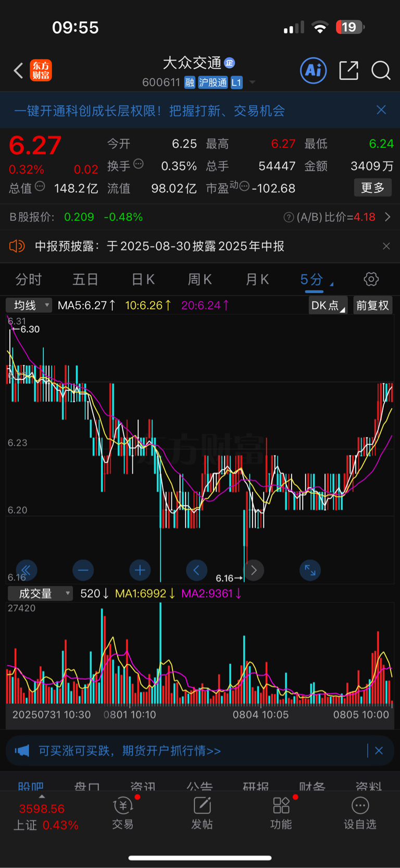
Task: Move chart right with right arrow
Action: (254, 570)
